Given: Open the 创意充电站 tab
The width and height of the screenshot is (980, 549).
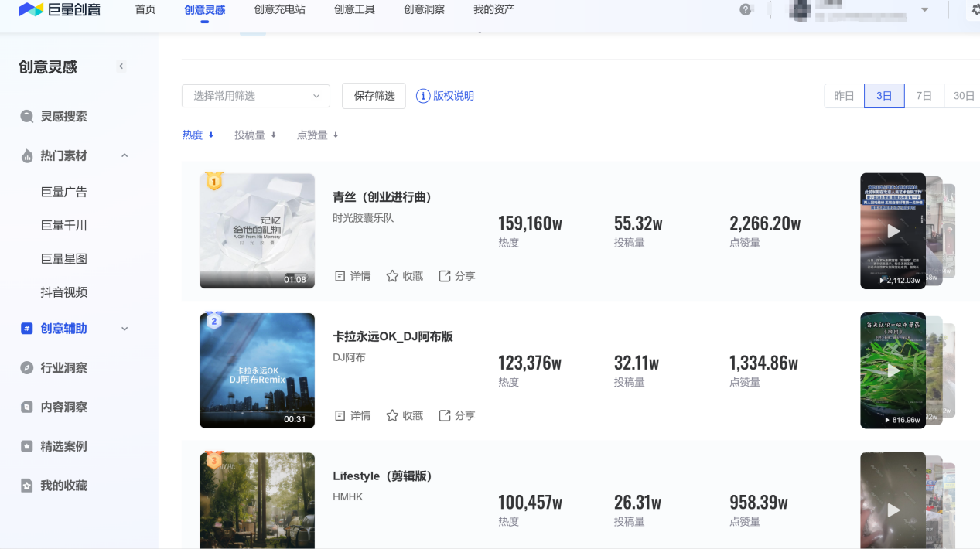Looking at the screenshot, I should pos(280,9).
